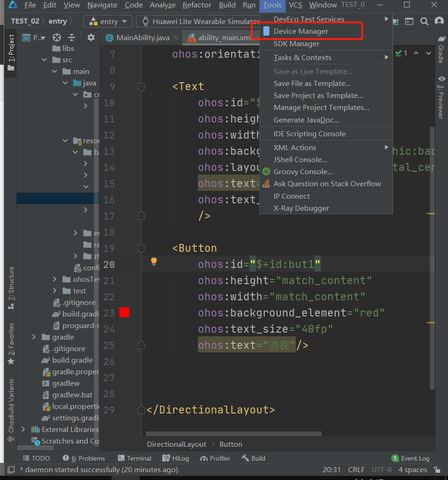Open the Huawei Lite Wearable Simulator device dropdown
Viewport: 448px width, 480px height.
(198, 21)
